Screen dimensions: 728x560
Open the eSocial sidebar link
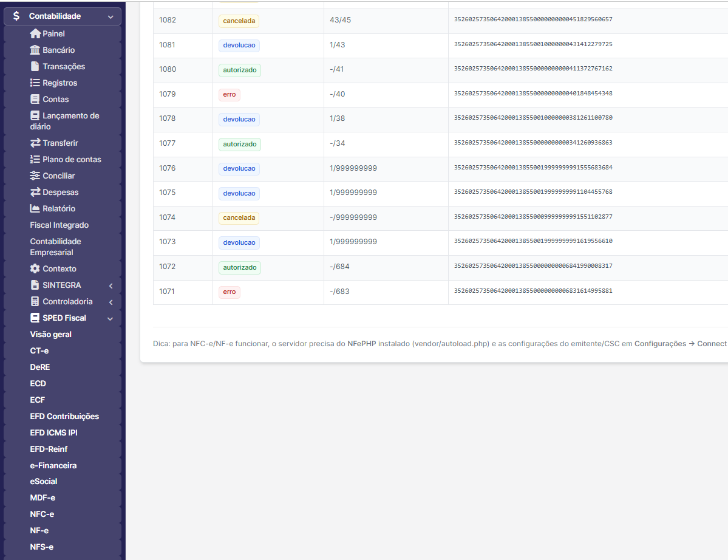point(44,482)
